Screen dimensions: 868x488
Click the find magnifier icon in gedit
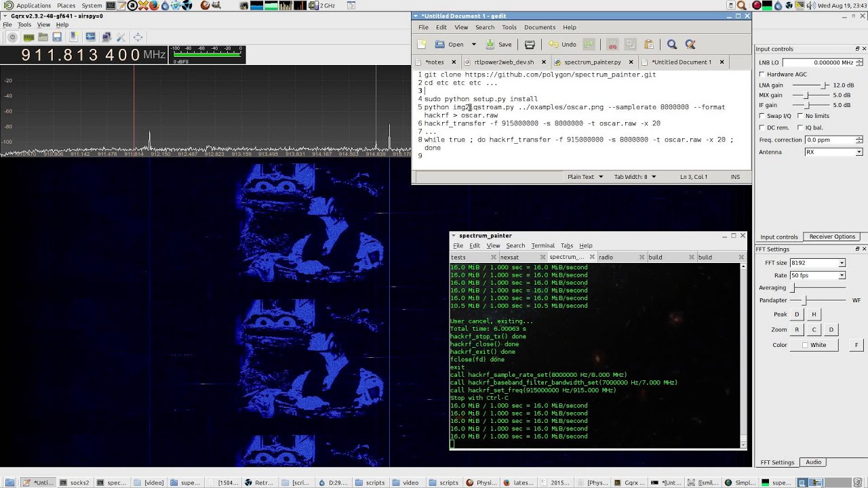tap(671, 45)
